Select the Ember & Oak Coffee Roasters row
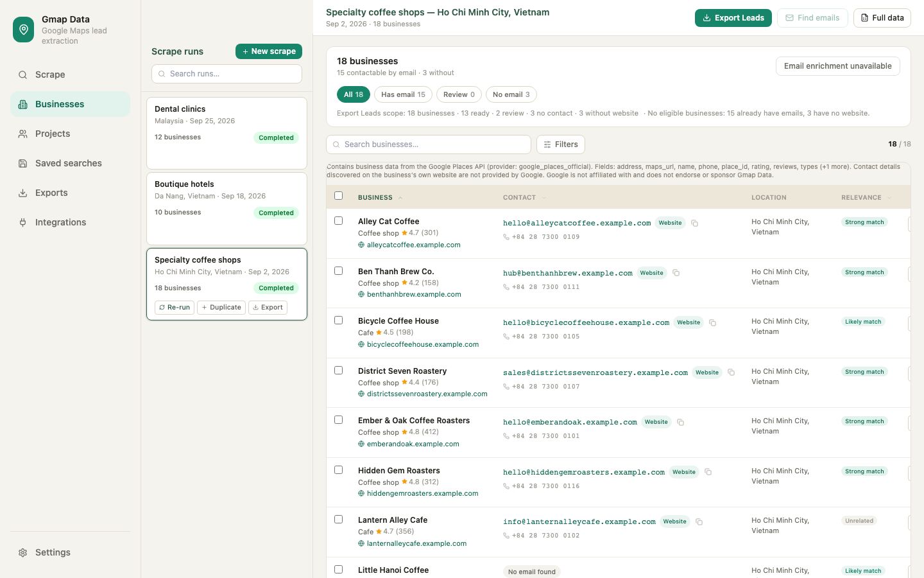This screenshot has height=578, width=924. (x=339, y=420)
